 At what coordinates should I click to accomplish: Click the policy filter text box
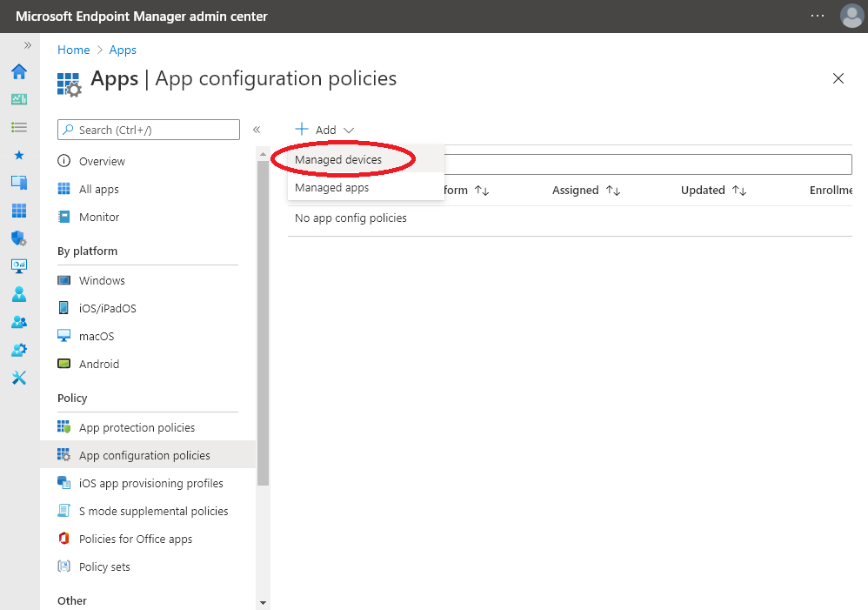point(648,164)
